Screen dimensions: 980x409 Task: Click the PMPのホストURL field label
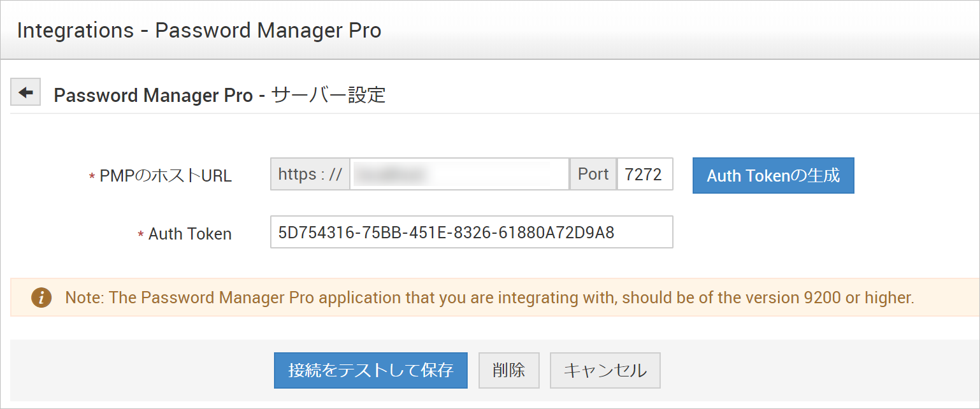point(166,176)
